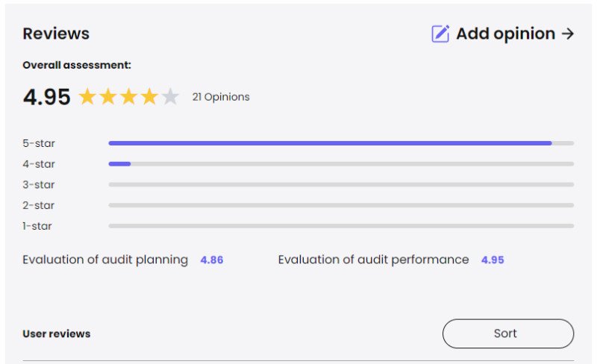Click the Reviews section heading
The width and height of the screenshot is (597, 364).
tap(56, 34)
